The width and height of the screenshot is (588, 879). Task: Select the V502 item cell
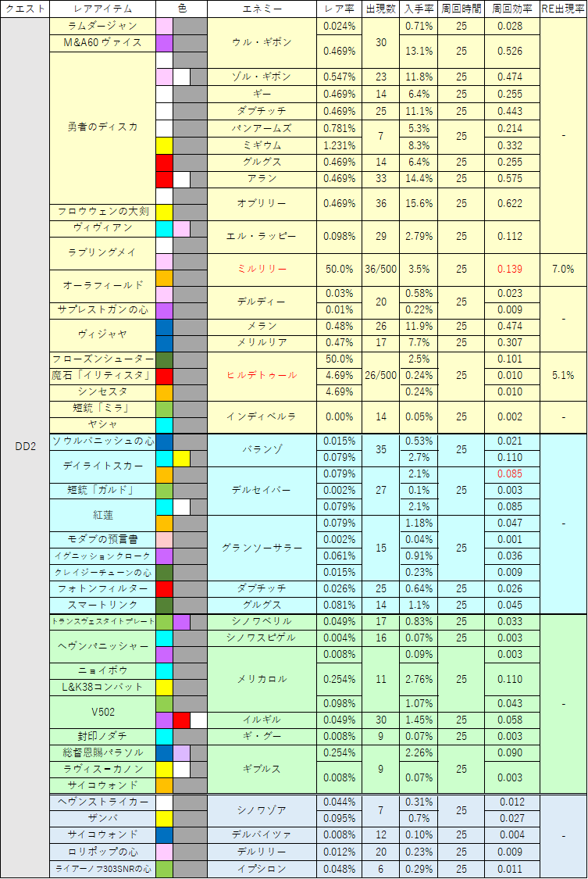click(x=102, y=713)
